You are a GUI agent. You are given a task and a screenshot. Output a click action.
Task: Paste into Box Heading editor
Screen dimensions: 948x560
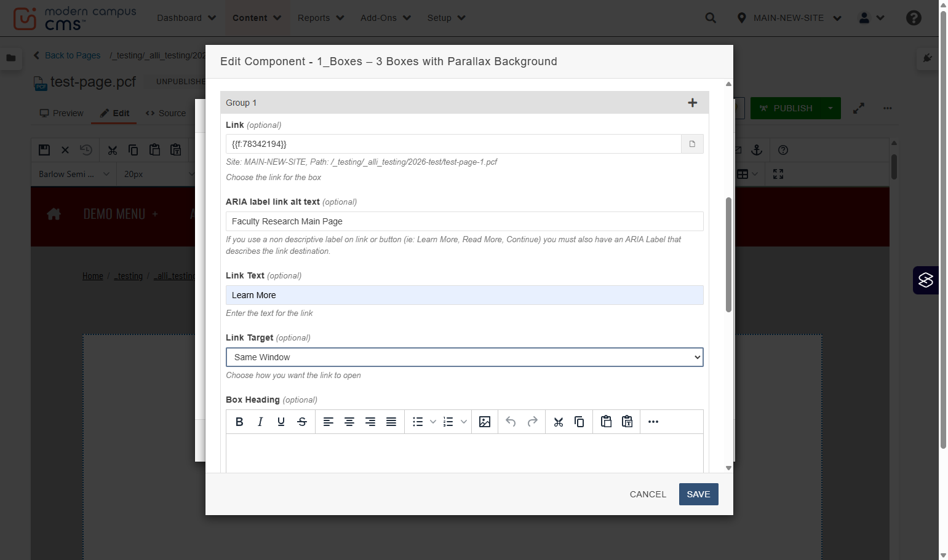tap(606, 422)
